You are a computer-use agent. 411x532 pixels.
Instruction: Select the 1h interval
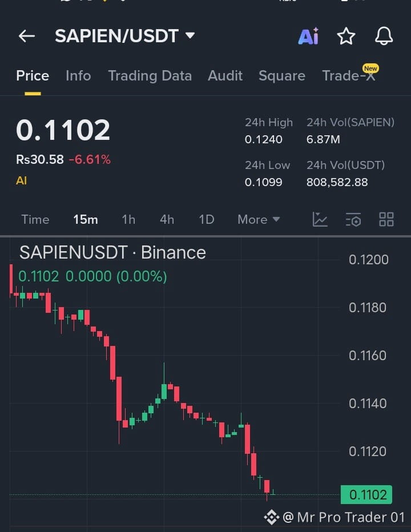pyautogui.click(x=128, y=220)
